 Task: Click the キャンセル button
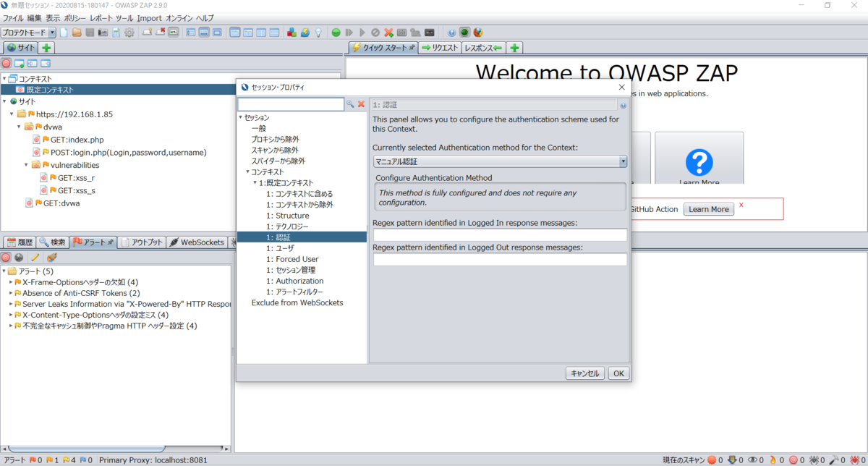pyautogui.click(x=585, y=373)
